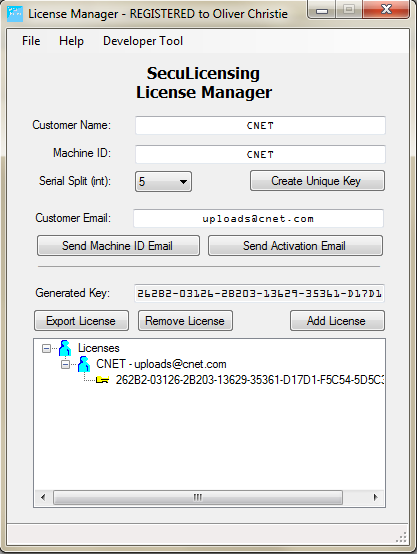Click the horizontal scrollbar thumb
This screenshot has width=417, height=554.
click(198, 497)
